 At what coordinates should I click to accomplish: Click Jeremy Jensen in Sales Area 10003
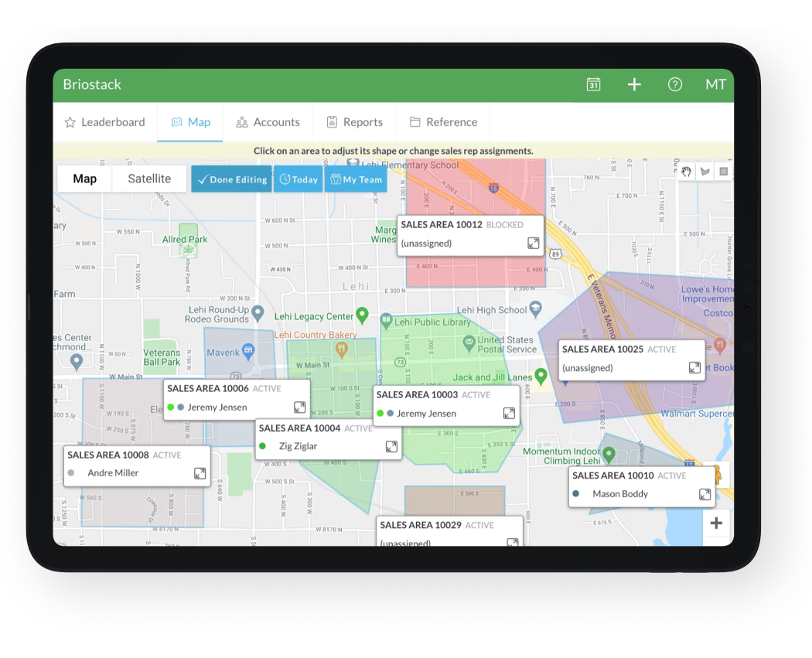426,414
